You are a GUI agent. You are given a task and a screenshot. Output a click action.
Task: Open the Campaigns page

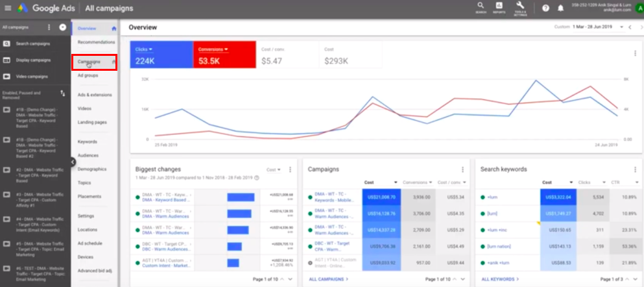[89, 62]
